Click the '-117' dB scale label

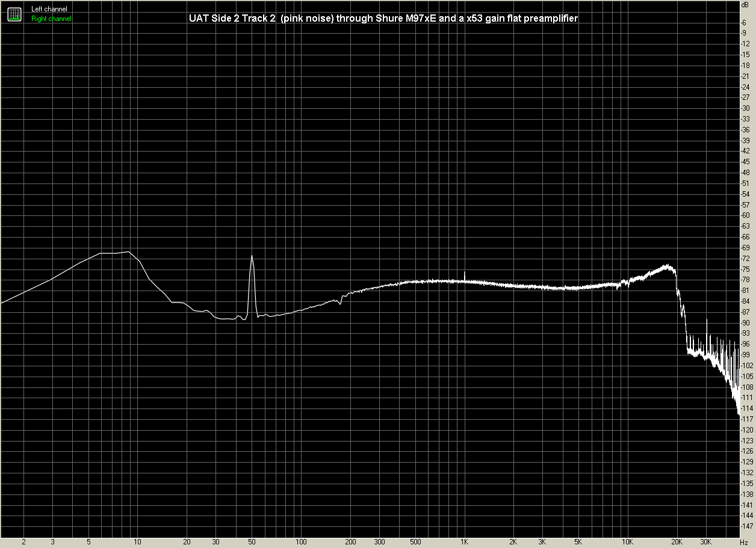(746, 419)
